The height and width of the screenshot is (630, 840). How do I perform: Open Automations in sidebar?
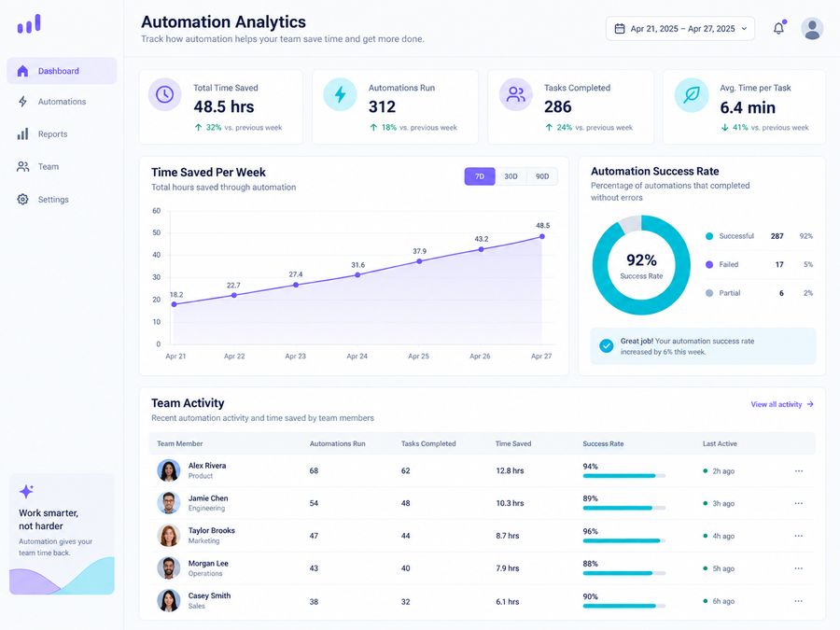62,101
